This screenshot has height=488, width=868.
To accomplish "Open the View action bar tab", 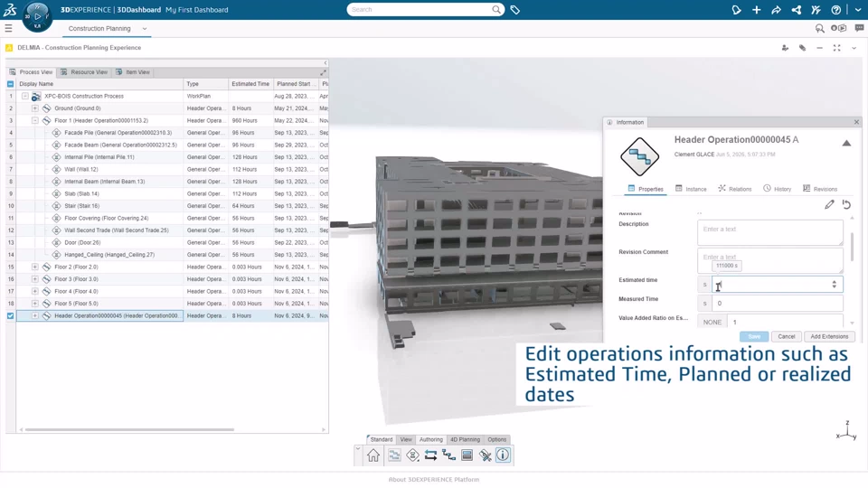I will pyautogui.click(x=406, y=439).
